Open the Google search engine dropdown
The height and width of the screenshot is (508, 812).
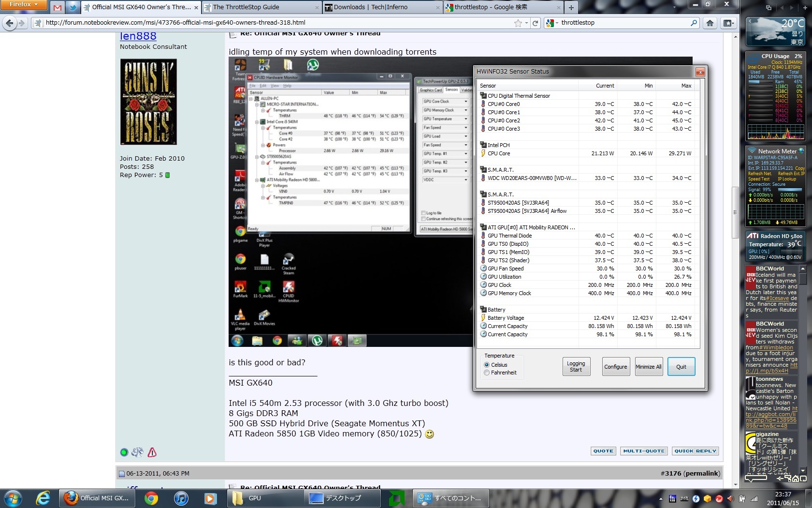coord(552,23)
